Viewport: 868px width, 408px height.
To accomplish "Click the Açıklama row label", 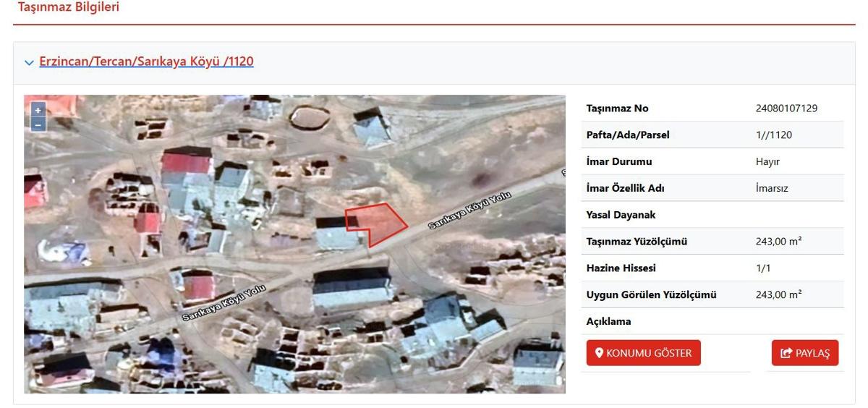I will coord(608,322).
